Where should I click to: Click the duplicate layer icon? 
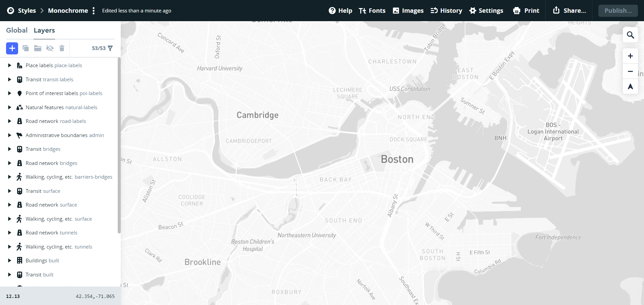(25, 48)
